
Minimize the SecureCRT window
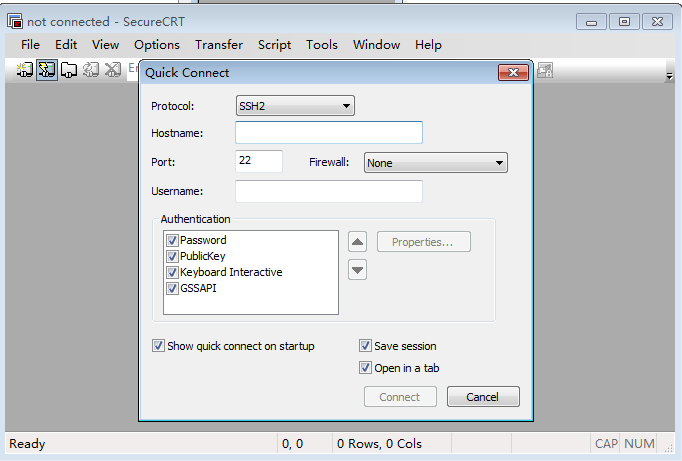point(591,22)
